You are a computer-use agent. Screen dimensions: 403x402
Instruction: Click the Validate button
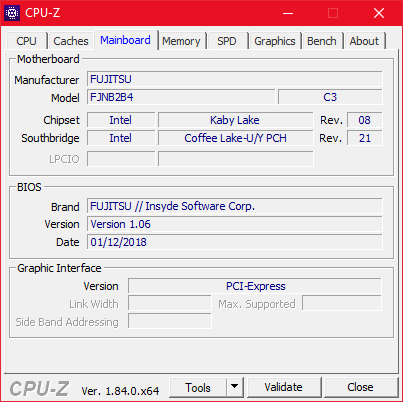(284, 387)
